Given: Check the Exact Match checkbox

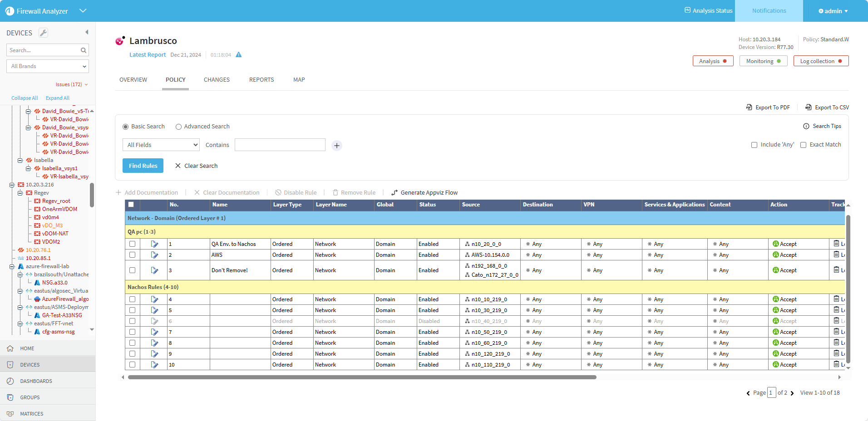Looking at the screenshot, I should tap(803, 145).
